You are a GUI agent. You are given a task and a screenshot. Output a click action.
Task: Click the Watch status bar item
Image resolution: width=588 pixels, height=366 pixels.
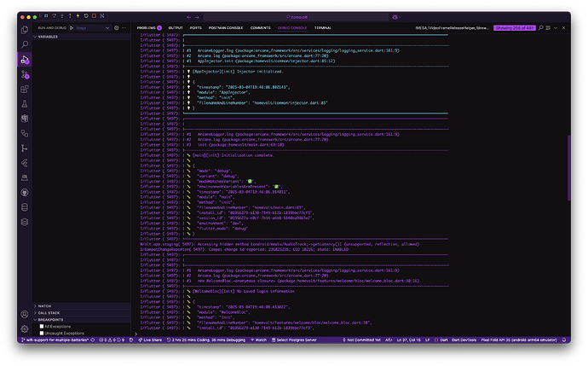tap(258, 340)
